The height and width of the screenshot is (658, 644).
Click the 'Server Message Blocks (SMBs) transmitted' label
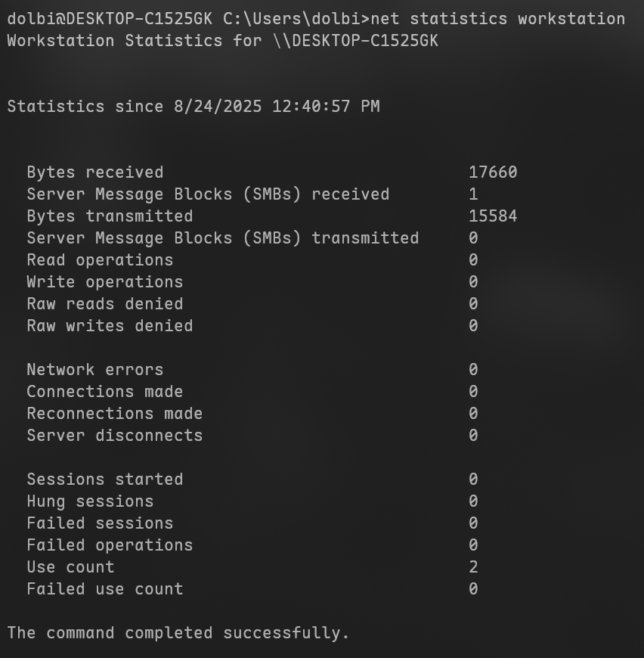(x=222, y=238)
